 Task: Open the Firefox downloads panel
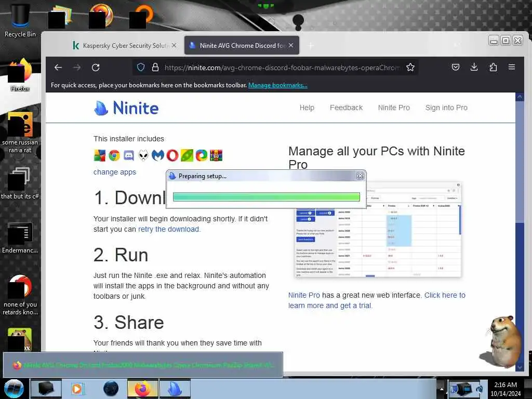[474, 67]
